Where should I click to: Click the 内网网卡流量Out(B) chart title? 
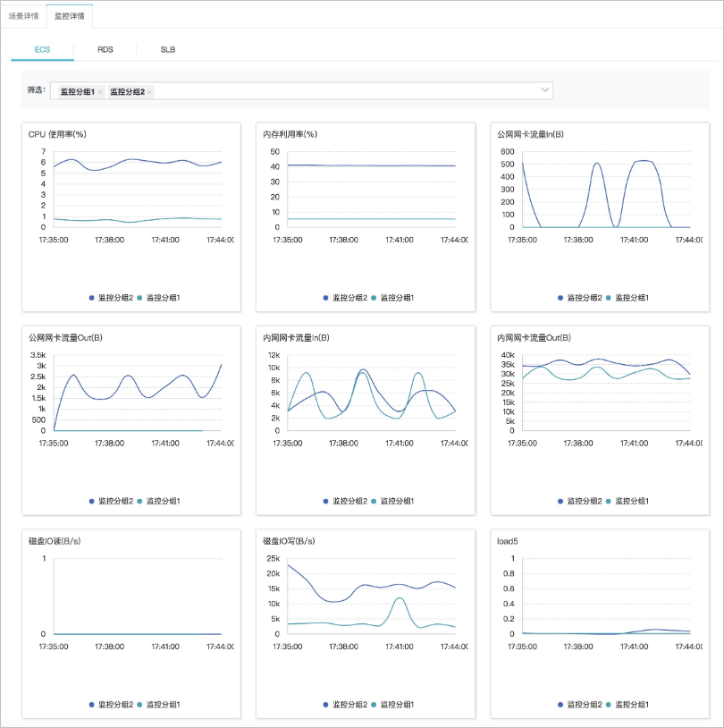point(535,337)
